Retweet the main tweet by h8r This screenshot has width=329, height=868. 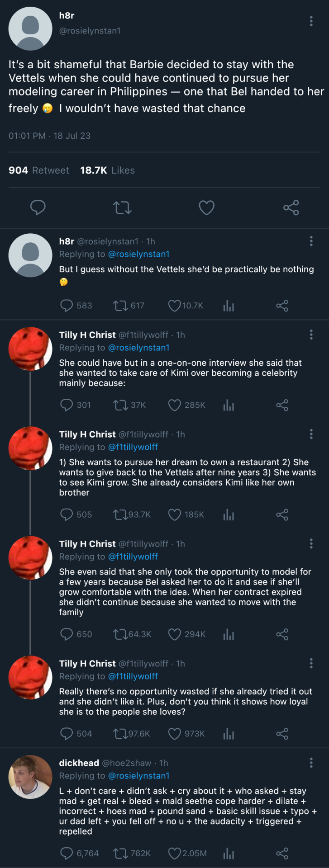coord(122,208)
